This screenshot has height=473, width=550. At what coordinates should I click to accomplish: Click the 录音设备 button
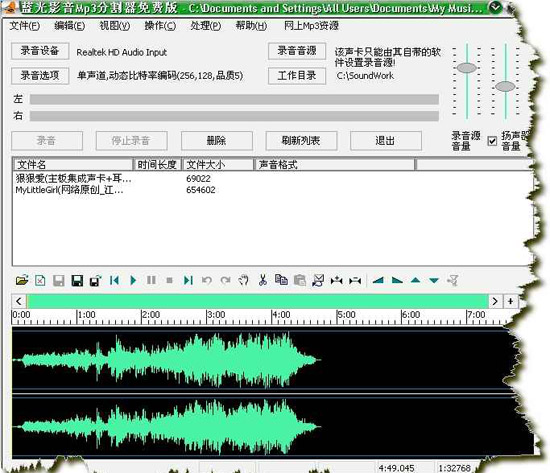coord(40,51)
